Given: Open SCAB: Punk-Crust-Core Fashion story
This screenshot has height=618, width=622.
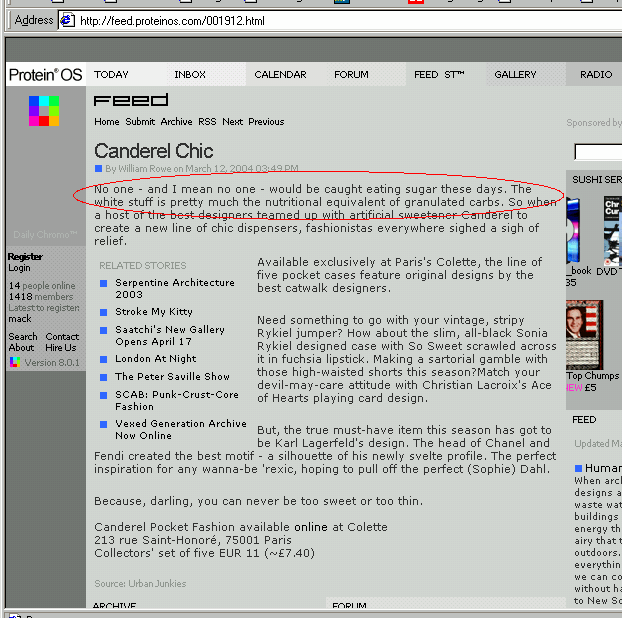Looking at the screenshot, I should [177, 401].
